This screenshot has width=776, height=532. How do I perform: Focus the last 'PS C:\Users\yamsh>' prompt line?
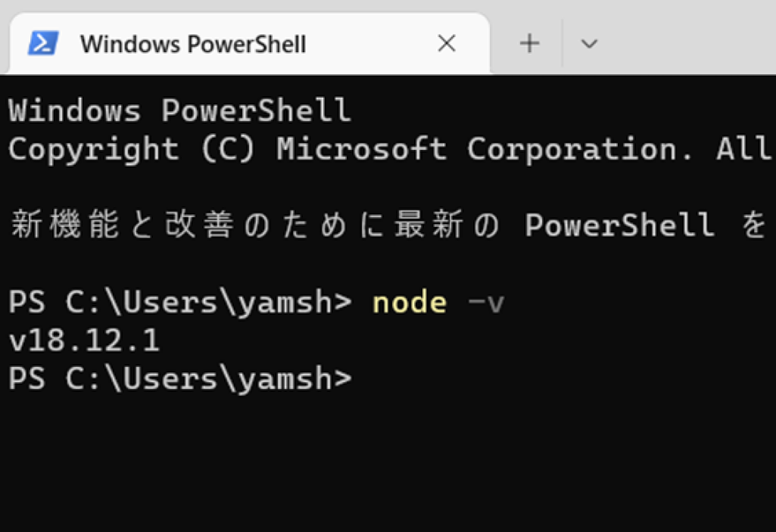(x=180, y=379)
